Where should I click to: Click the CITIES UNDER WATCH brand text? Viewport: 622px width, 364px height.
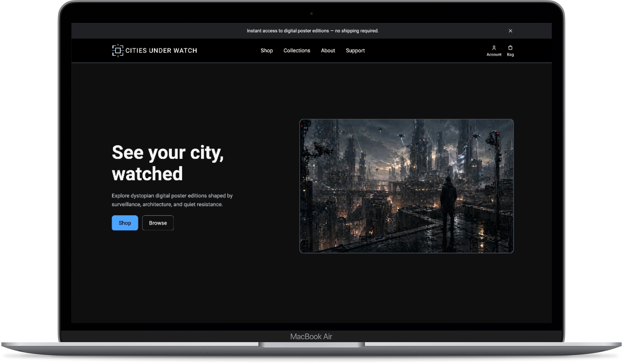point(161,51)
